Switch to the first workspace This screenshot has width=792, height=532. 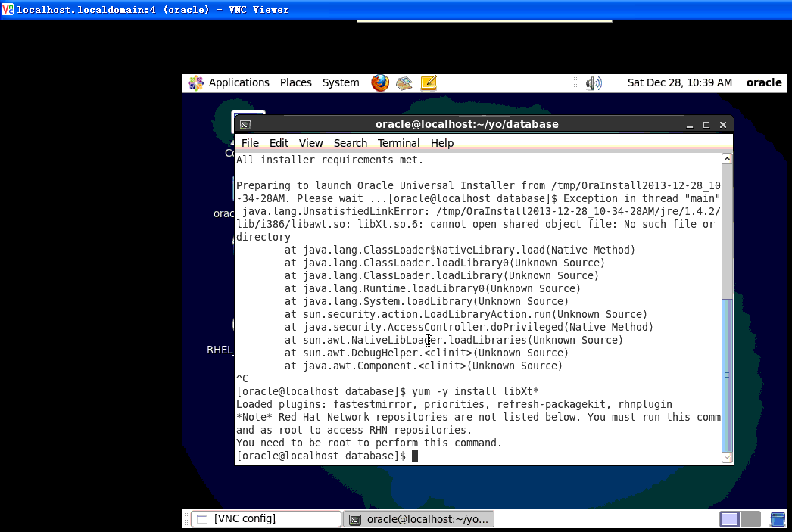[x=730, y=519]
